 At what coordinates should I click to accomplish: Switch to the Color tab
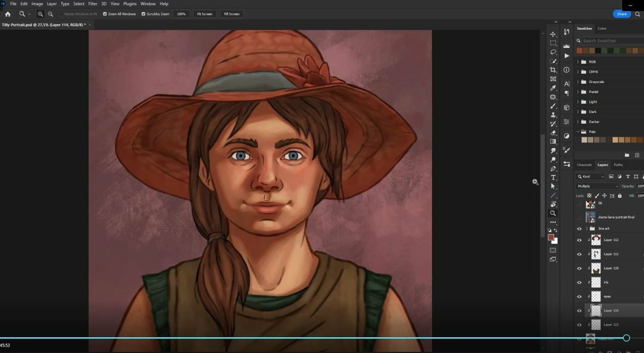(602, 29)
